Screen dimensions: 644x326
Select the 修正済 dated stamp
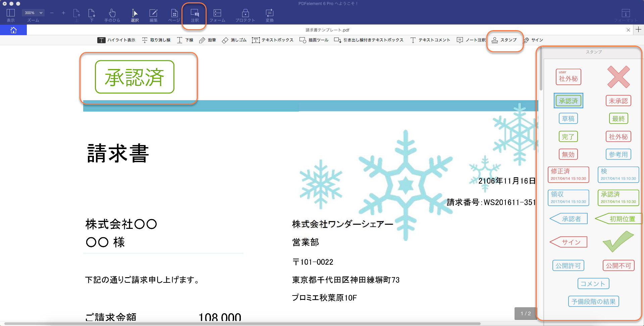(x=568, y=175)
